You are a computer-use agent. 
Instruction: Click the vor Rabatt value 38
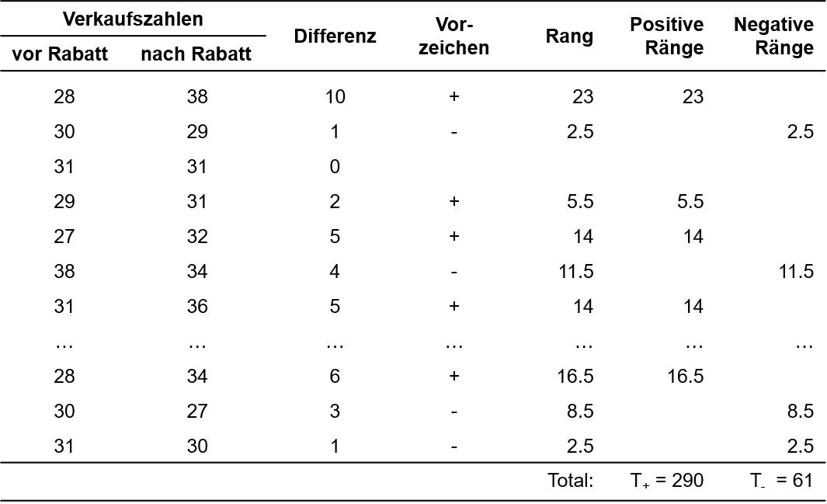click(64, 272)
